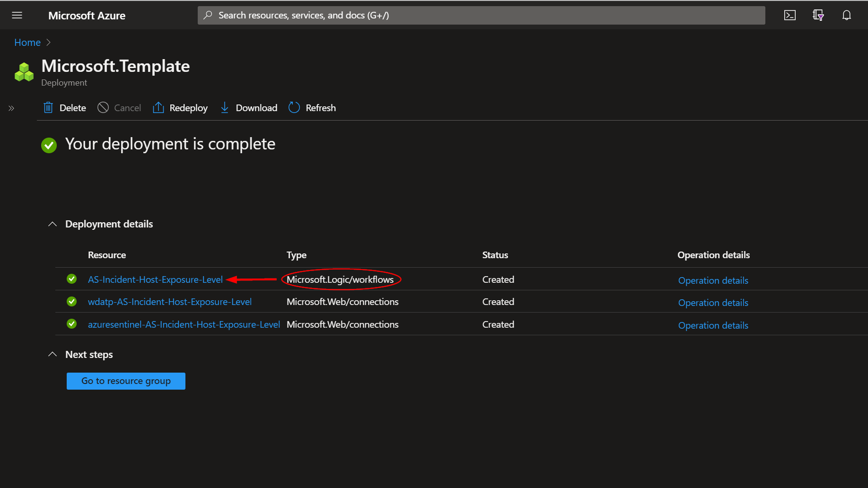Click the Created status in the azuresentinel row
Image resolution: width=868 pixels, height=488 pixels.
(x=498, y=324)
